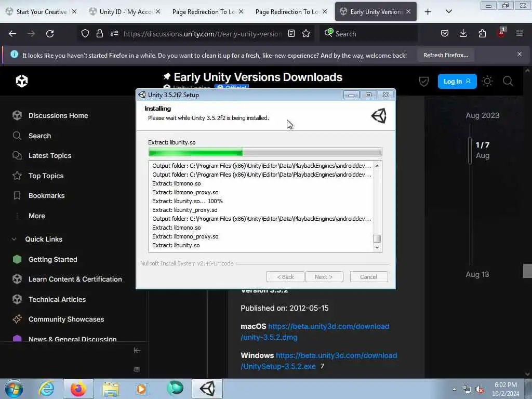The width and height of the screenshot is (532, 399).
Task: Go to Top Topics
Action: (x=46, y=176)
